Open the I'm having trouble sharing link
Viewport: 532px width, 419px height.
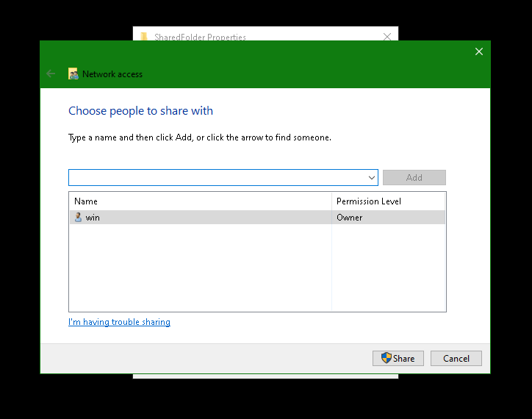pos(119,322)
